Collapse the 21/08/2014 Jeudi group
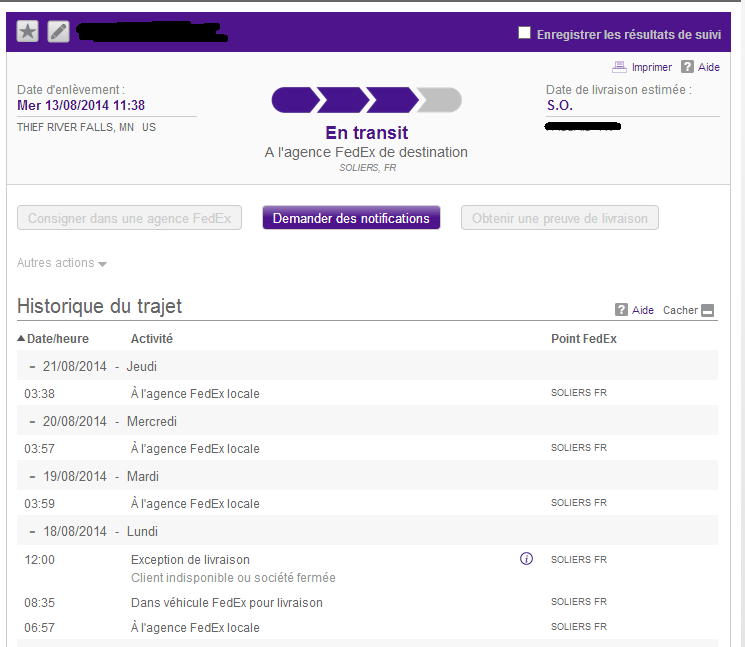Image resolution: width=745 pixels, height=647 pixels. [32, 367]
